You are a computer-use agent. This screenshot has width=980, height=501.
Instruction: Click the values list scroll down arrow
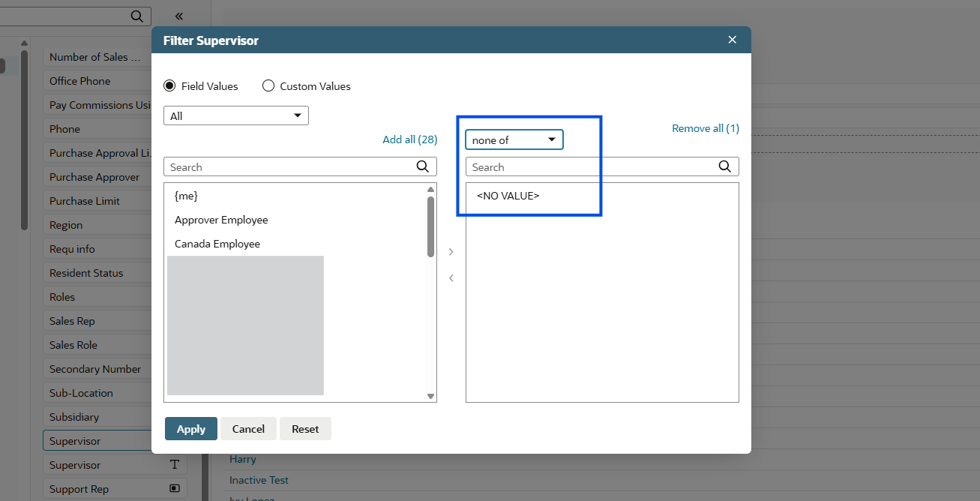pos(430,396)
